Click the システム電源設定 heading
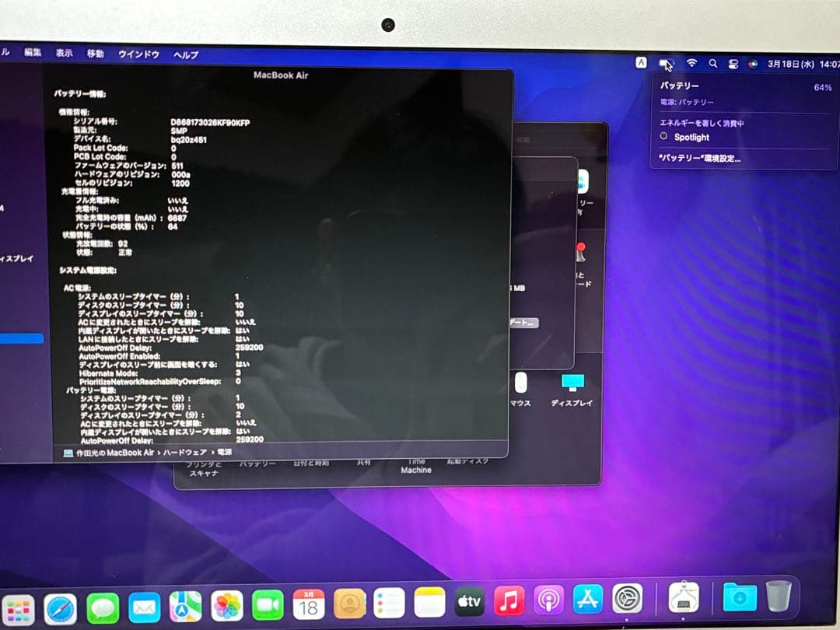The image size is (840, 630). (x=88, y=270)
